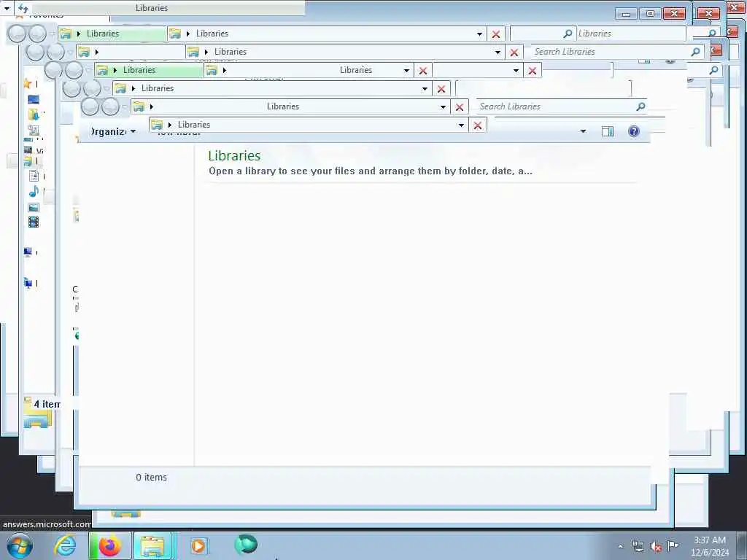Image resolution: width=747 pixels, height=560 pixels.
Task: Click the Libraries folder icon in the lowest address bar
Action: point(156,125)
